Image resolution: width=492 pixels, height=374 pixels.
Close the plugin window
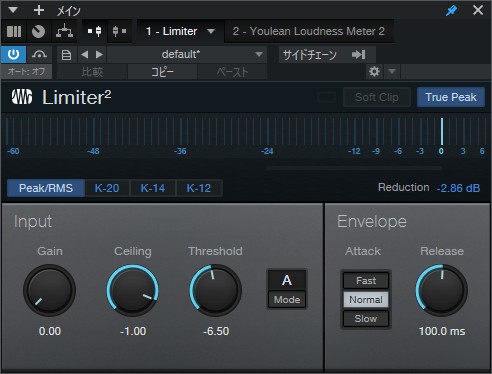(478, 10)
